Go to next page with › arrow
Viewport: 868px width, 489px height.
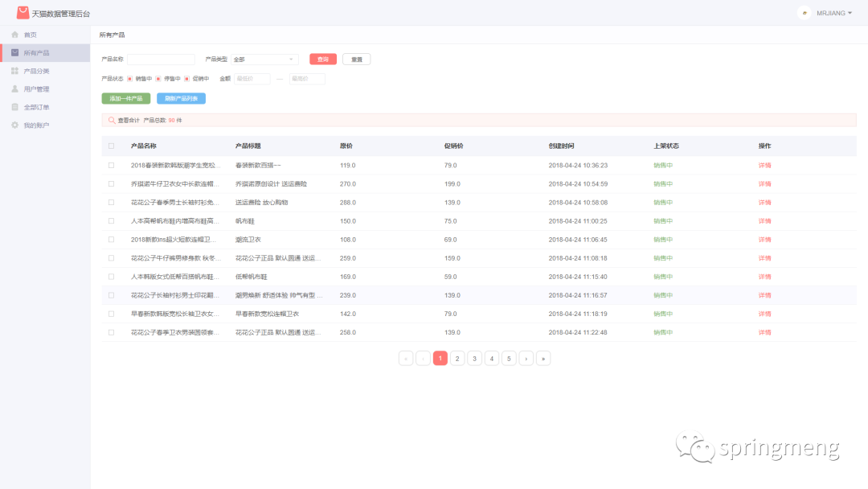[x=526, y=358]
